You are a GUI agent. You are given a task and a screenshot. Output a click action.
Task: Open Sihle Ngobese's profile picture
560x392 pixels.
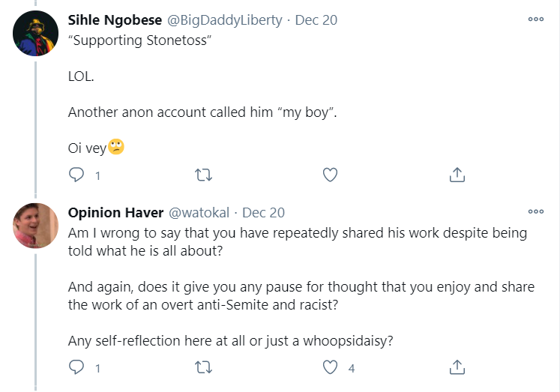(x=36, y=34)
